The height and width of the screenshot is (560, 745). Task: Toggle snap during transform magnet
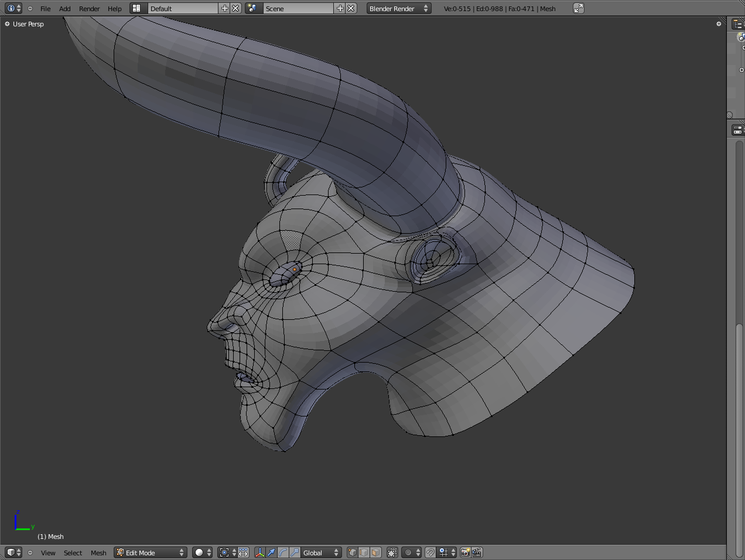pyautogui.click(x=430, y=552)
